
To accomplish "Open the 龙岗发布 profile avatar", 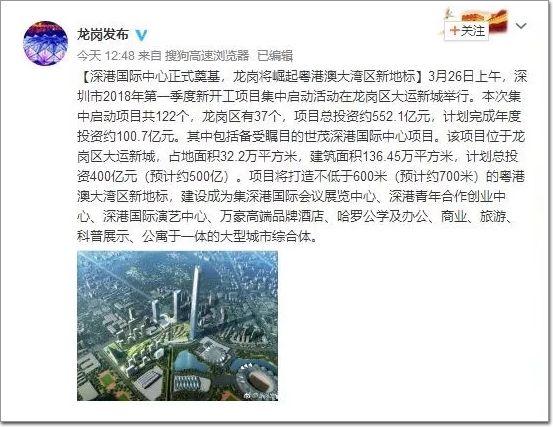I will point(45,43).
